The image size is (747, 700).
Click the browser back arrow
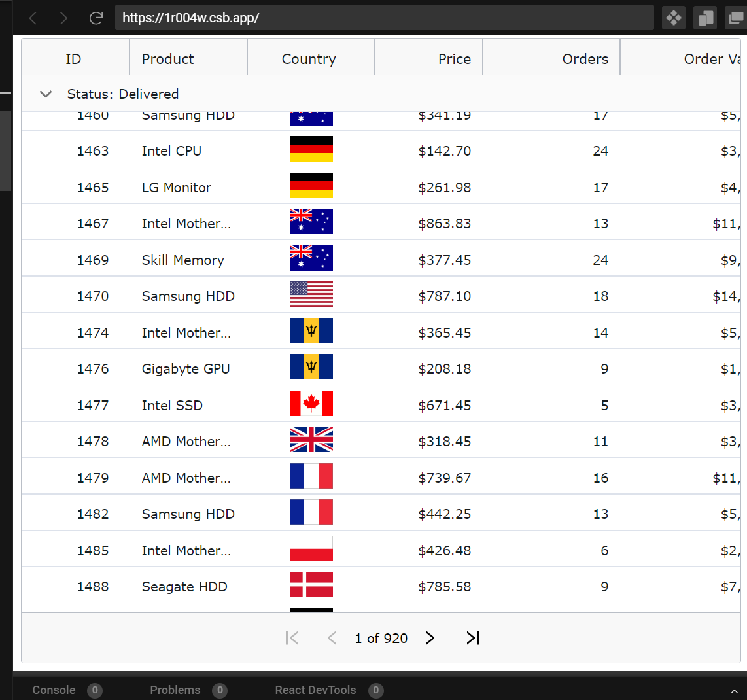tap(33, 18)
